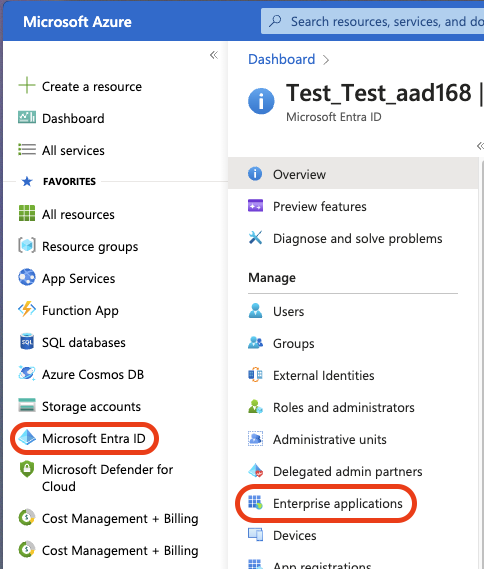This screenshot has height=569, width=484.
Task: Click the breadcrumb chevron after Dashboard
Action: point(326,60)
